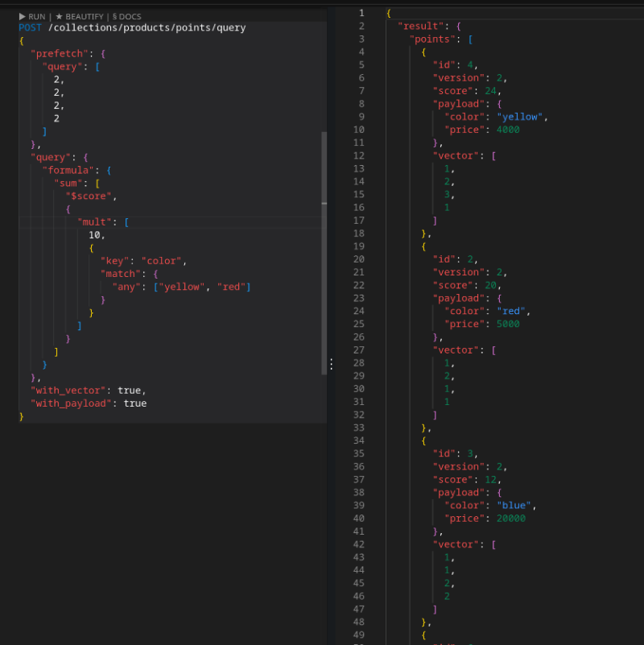Click the /collections/products/points/query path
The height and width of the screenshot is (645, 644).
click(147, 28)
